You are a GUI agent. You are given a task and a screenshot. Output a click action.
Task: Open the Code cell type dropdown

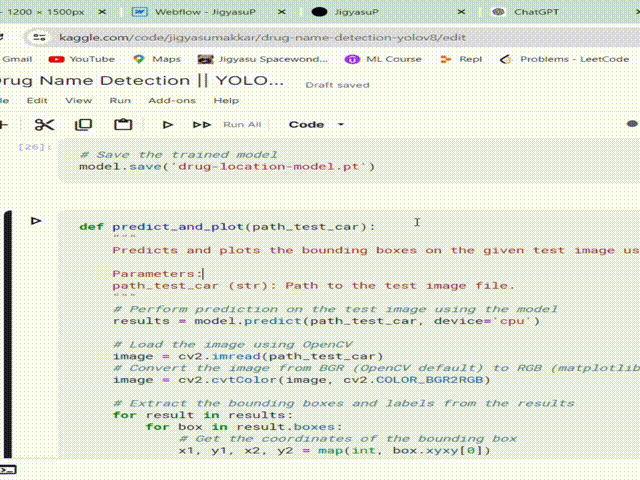316,124
